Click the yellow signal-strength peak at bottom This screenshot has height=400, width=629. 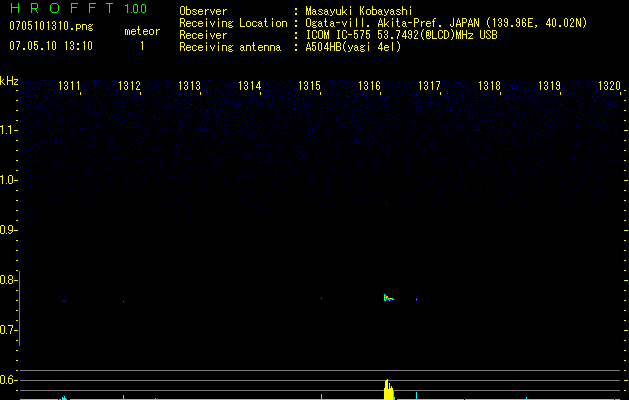(x=388, y=390)
